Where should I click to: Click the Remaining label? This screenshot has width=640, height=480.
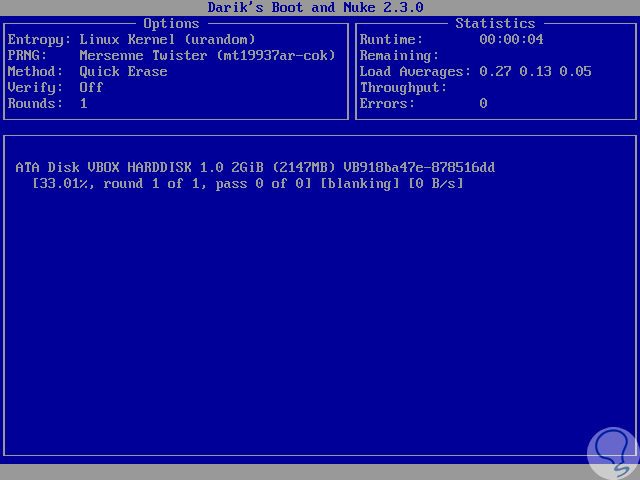pyautogui.click(x=399, y=56)
